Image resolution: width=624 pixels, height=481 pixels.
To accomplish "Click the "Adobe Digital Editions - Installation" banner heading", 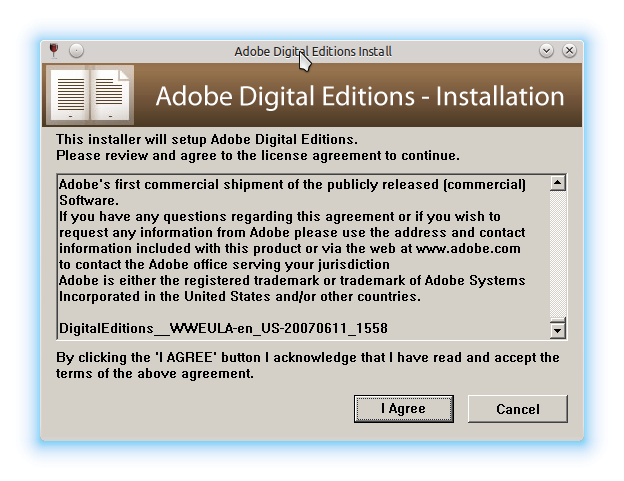I will coord(360,97).
